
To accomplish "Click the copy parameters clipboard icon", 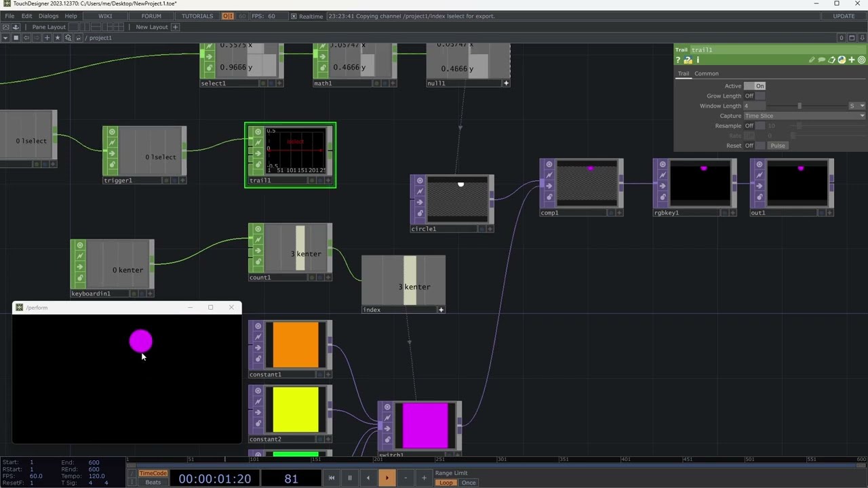I will click(831, 60).
